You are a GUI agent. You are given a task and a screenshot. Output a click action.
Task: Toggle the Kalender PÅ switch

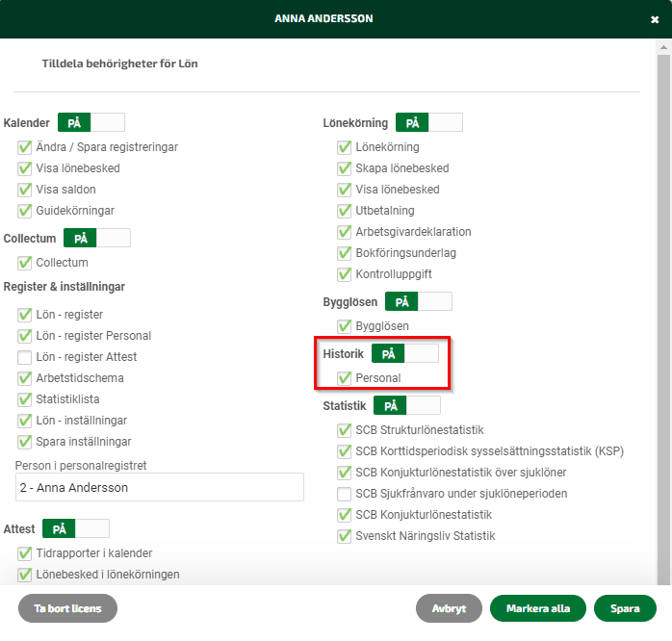91,122
